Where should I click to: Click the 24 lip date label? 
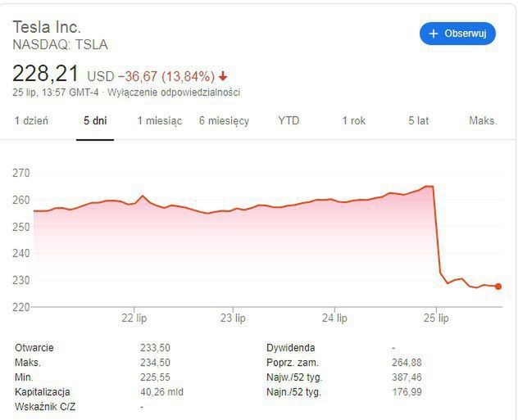[334, 317]
